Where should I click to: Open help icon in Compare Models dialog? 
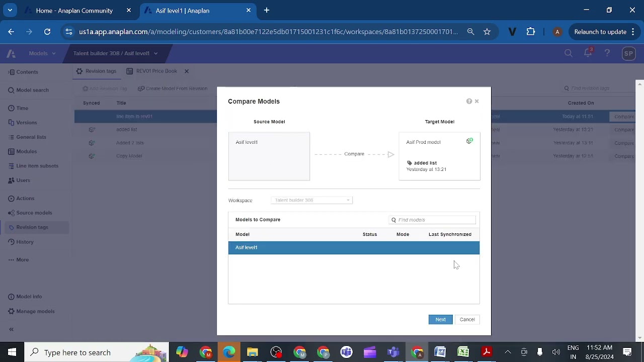469,101
